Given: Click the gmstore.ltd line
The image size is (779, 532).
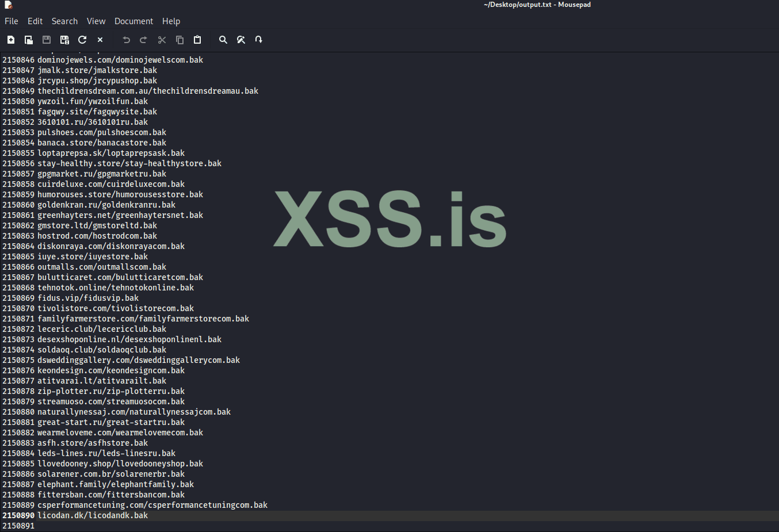Looking at the screenshot, I should pyautogui.click(x=97, y=225).
